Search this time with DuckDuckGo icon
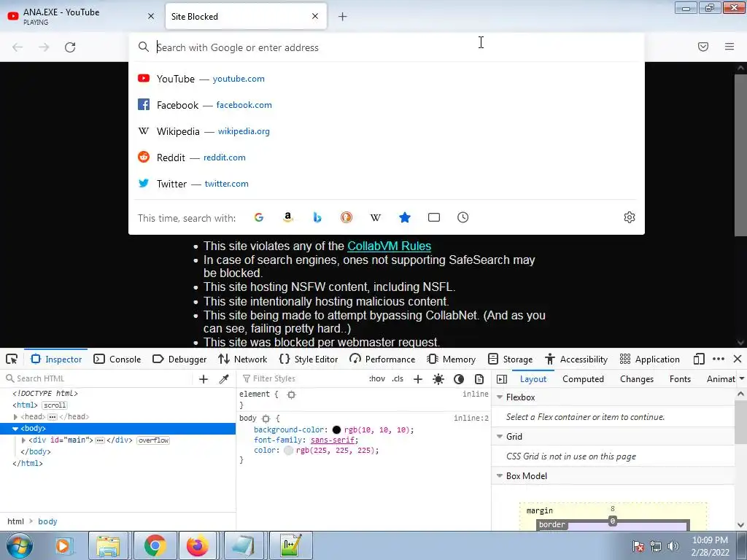747x560 pixels. (x=347, y=217)
